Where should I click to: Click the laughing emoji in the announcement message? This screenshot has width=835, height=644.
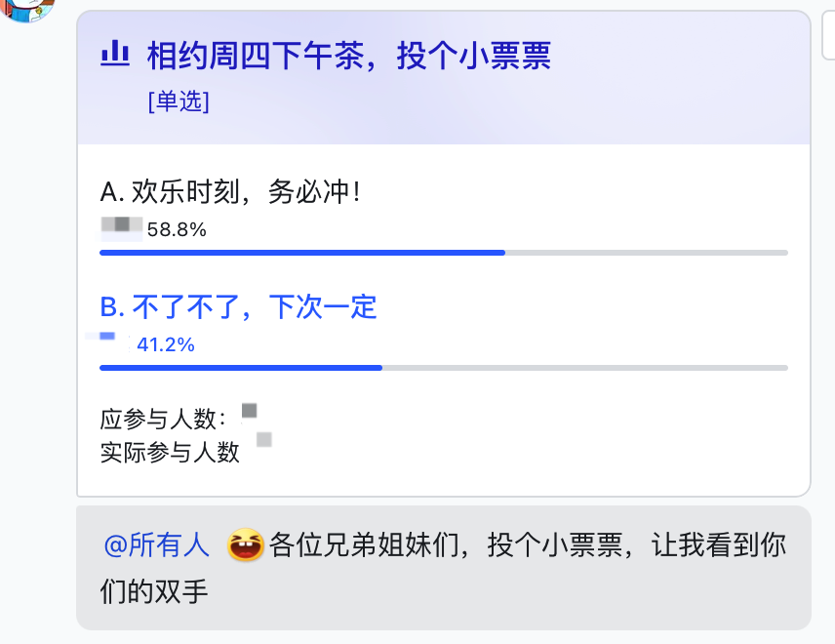pos(245,545)
